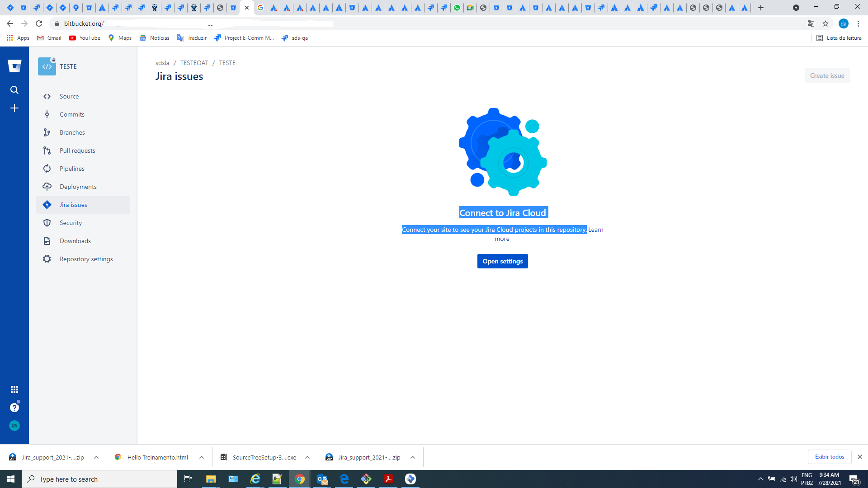Toggle page translation via the translate icon

click(811, 23)
